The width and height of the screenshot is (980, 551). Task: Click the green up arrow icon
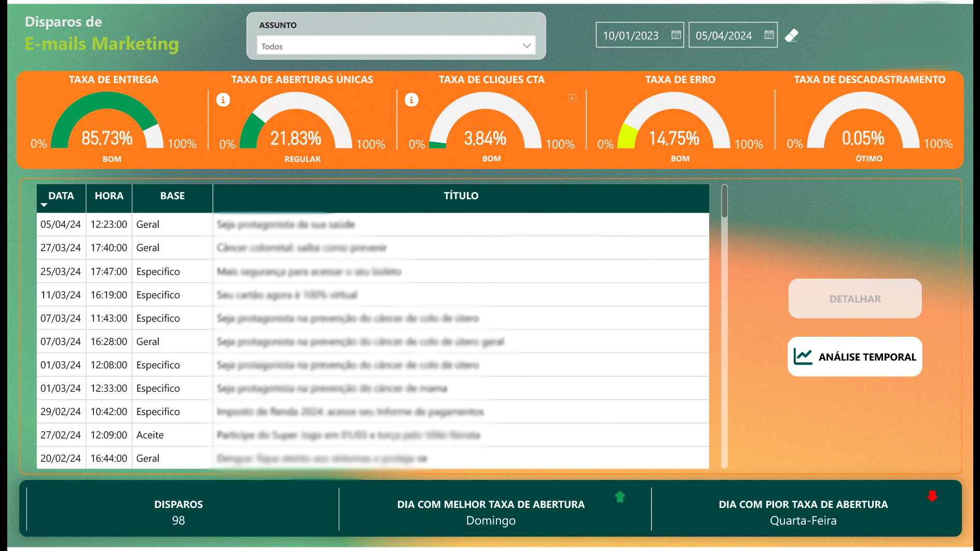coord(620,497)
